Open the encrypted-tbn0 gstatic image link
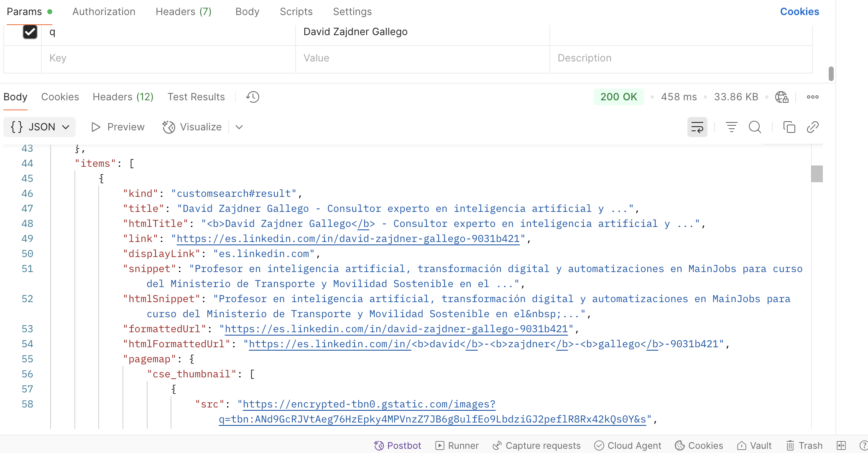 pos(432,412)
